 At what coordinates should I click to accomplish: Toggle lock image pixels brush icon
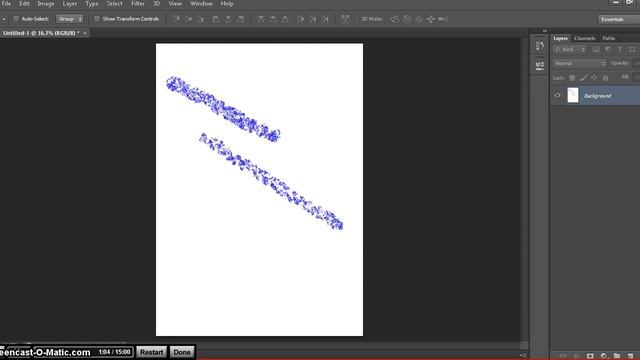(583, 78)
